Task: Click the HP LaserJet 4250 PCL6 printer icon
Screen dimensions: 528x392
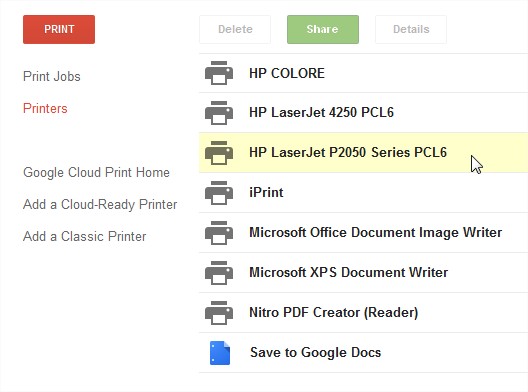Action: pos(219,113)
